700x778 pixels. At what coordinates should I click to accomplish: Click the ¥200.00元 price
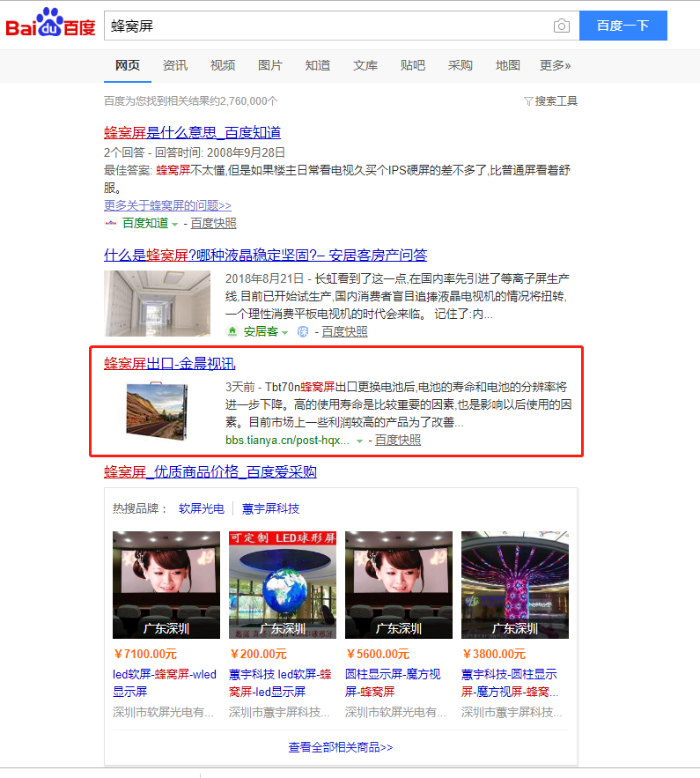258,654
